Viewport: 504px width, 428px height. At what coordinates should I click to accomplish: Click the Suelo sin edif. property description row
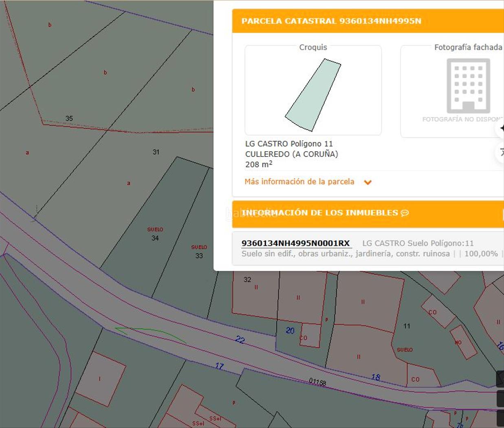click(346, 254)
